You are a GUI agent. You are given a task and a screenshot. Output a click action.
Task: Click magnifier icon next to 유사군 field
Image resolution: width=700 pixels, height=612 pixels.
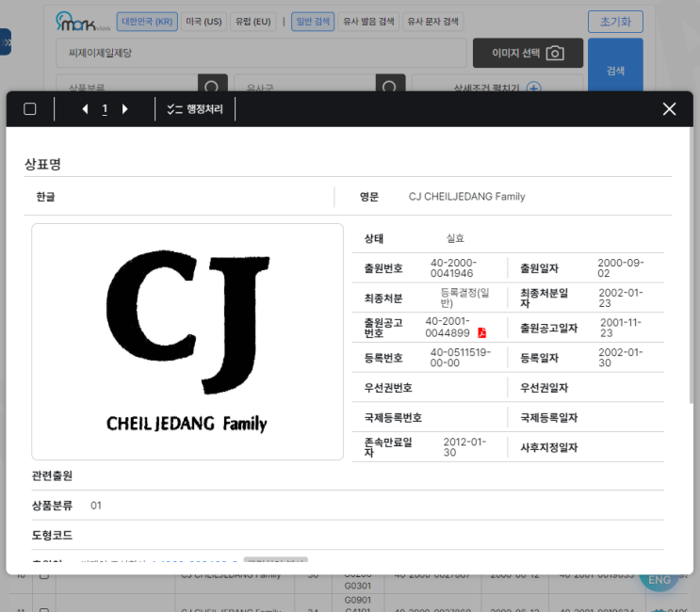[391, 84]
